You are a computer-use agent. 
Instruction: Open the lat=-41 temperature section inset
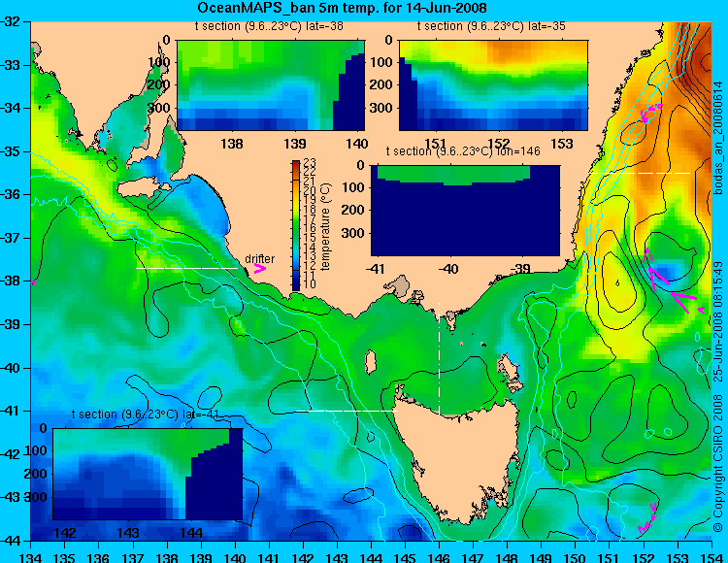(x=148, y=474)
